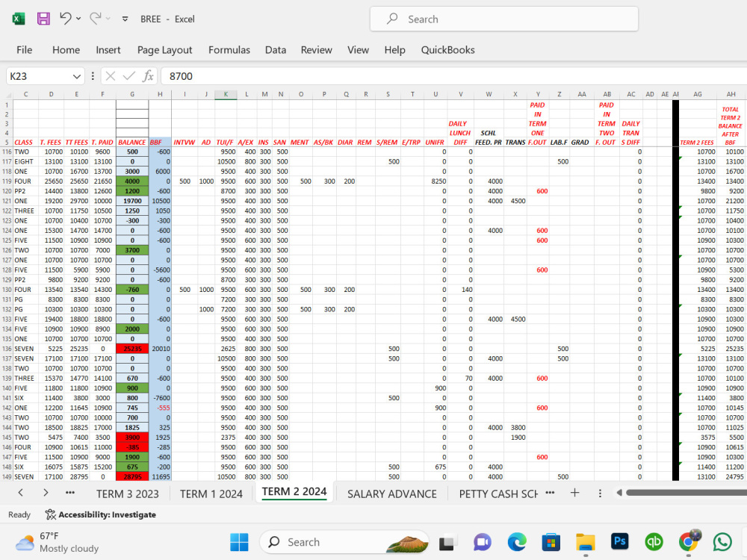Open the Help tab
Screen dimensions: 747x560
click(394, 50)
